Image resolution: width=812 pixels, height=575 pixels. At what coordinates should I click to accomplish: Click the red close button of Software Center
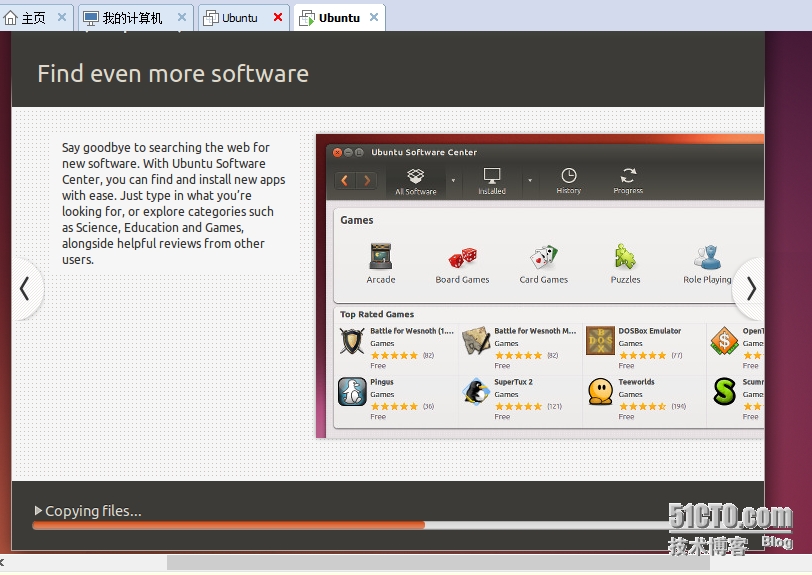[x=337, y=152]
